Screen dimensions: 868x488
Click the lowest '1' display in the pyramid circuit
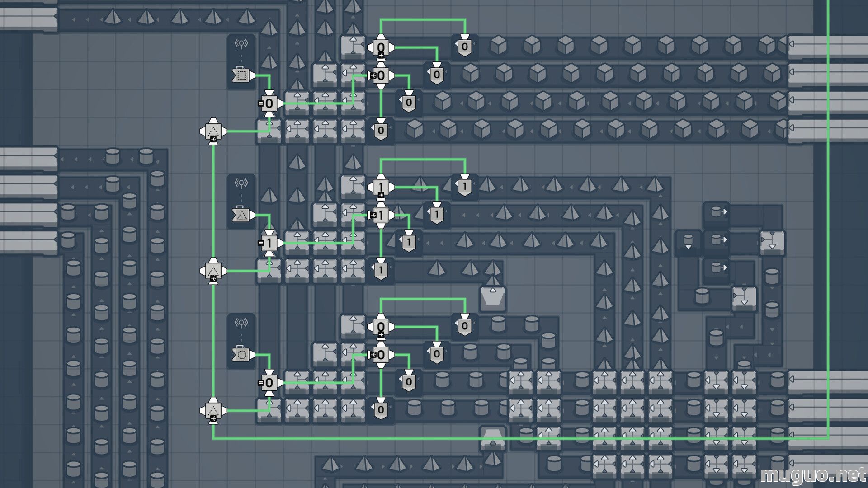click(x=381, y=270)
